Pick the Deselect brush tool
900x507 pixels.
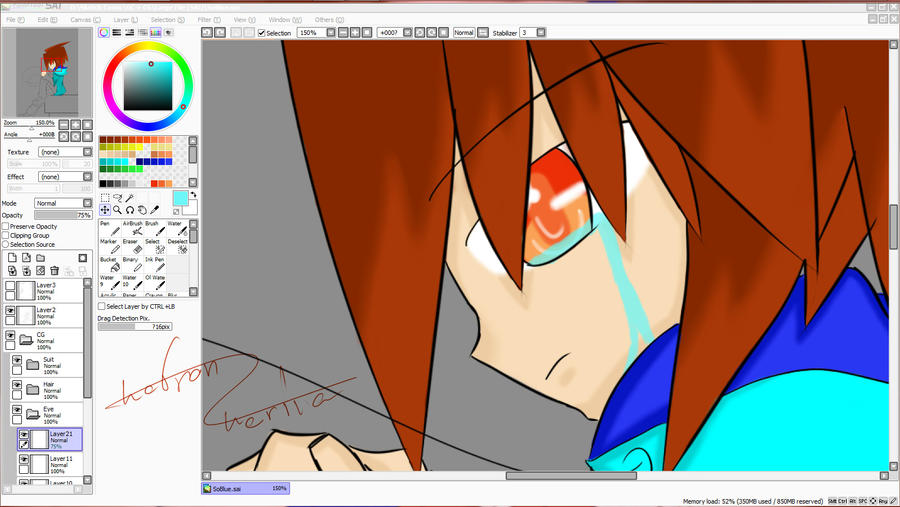click(177, 246)
